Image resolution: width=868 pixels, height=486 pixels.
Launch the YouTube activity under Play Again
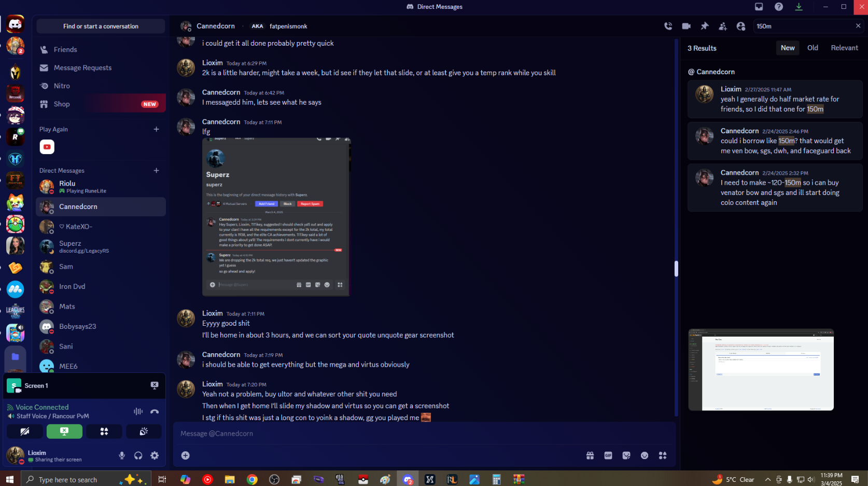click(x=47, y=147)
